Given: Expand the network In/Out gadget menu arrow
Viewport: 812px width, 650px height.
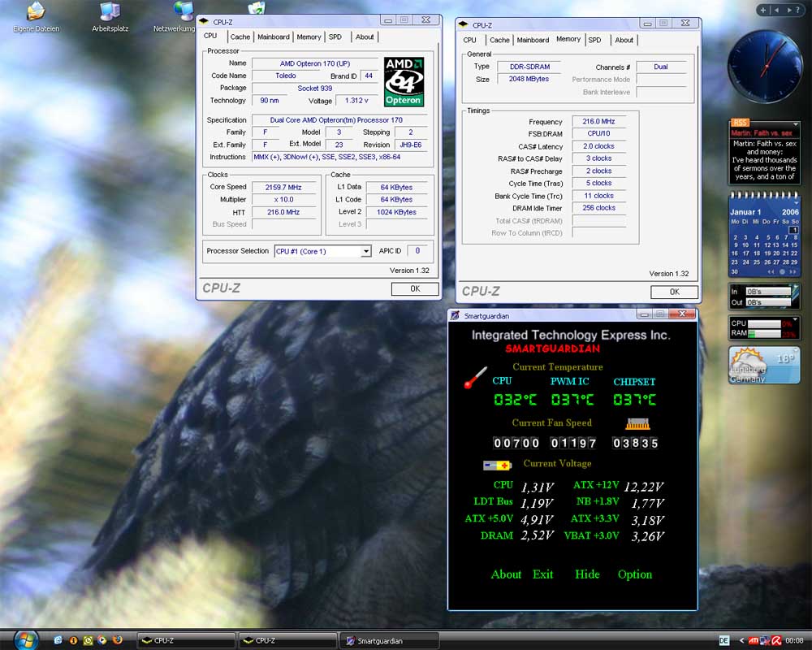Looking at the screenshot, I should point(796,286).
